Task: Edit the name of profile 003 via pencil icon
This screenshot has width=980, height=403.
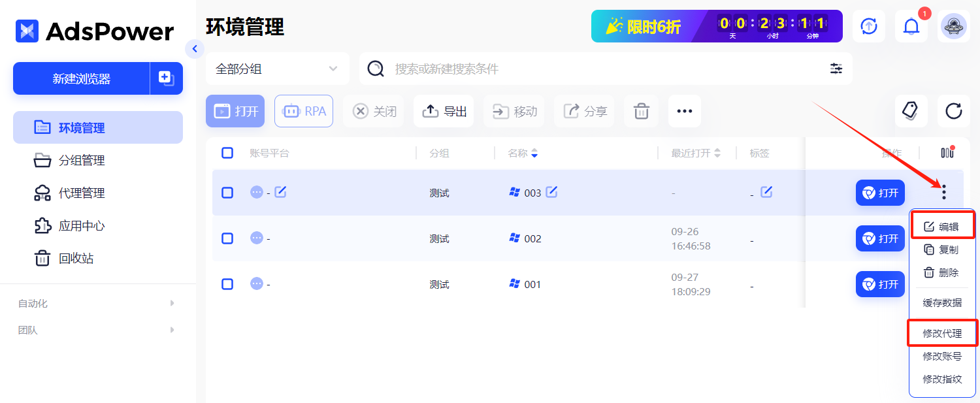Action: [552, 192]
